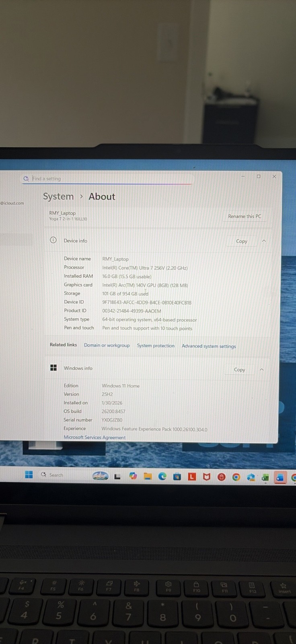
Task: Go back to System in breadcrumb
Action: (x=58, y=196)
